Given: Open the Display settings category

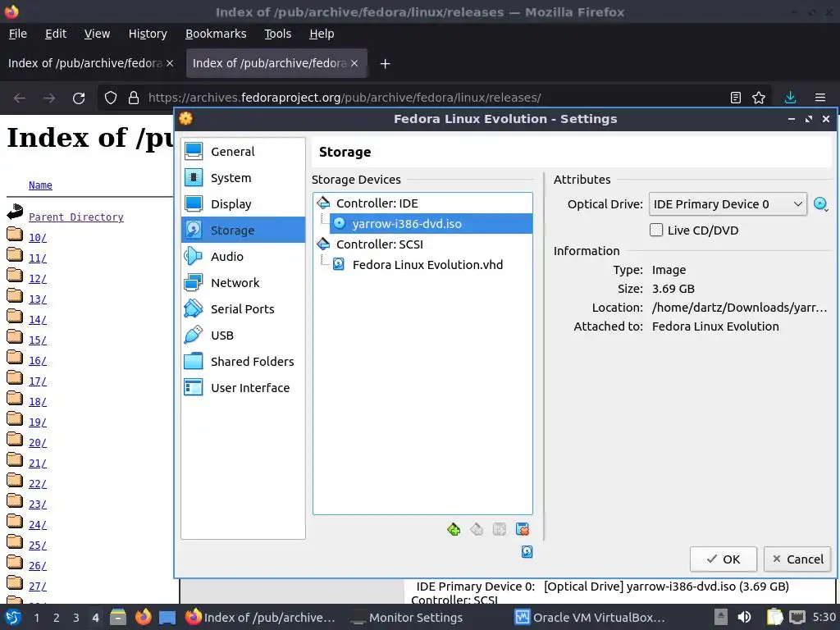Looking at the screenshot, I should (243, 204).
